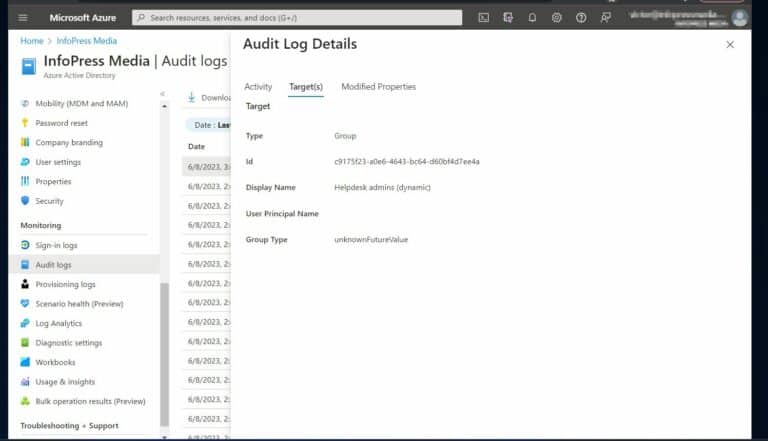Open Bulk operation results (Preview) menu item
The image size is (768, 441).
pos(91,401)
